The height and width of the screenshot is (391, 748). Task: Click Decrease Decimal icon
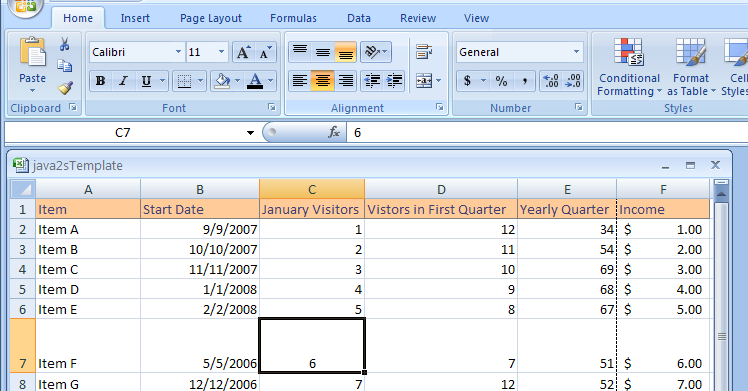[572, 81]
